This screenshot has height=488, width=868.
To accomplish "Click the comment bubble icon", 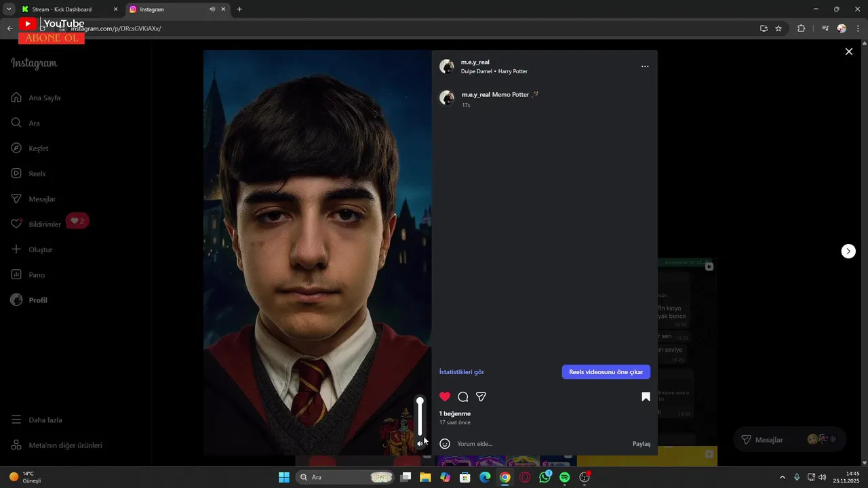I will pos(463,397).
